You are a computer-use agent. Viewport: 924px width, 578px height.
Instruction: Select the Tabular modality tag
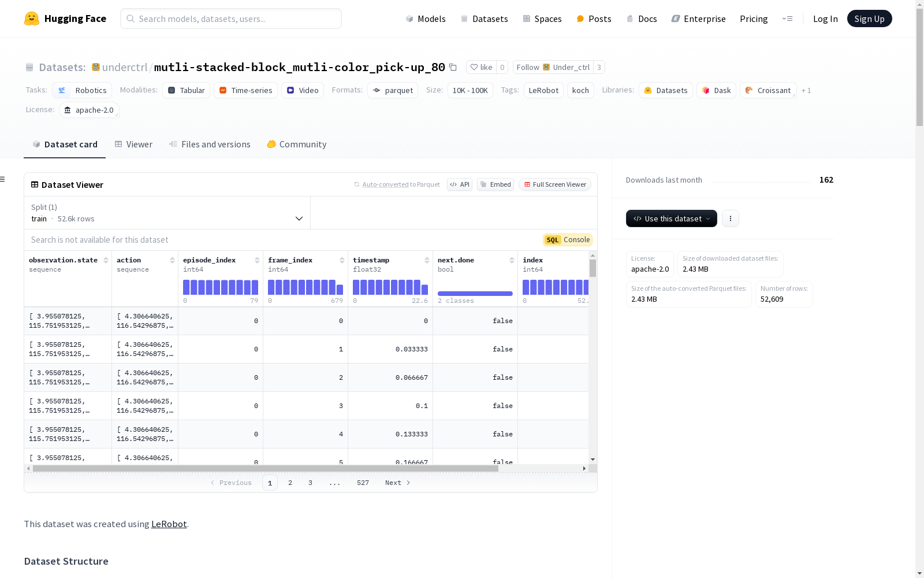tap(186, 90)
